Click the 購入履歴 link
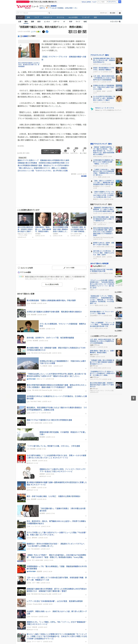 click(112, 13)
